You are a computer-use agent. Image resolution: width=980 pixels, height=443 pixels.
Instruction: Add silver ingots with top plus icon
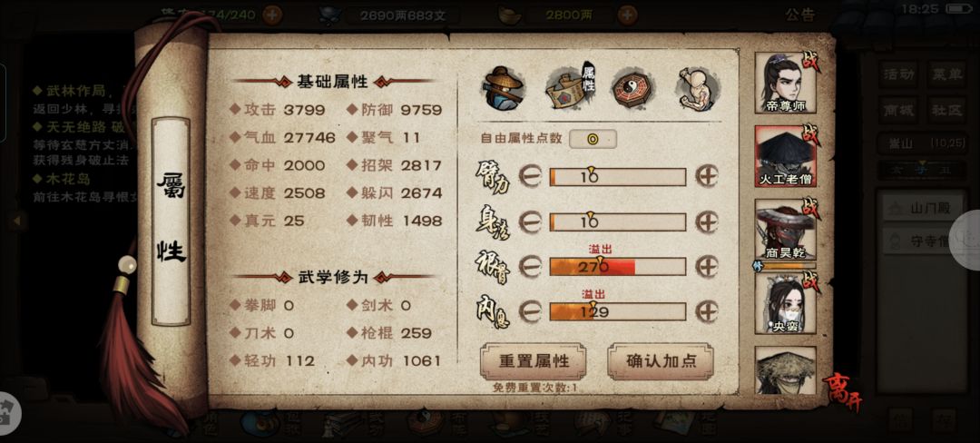pos(628,15)
